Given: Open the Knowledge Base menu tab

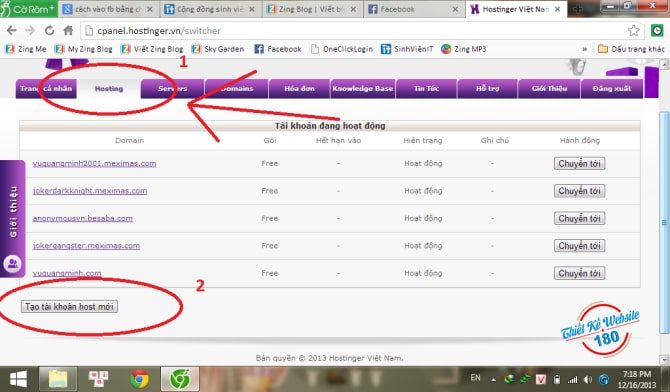Looking at the screenshot, I should pyautogui.click(x=362, y=88).
